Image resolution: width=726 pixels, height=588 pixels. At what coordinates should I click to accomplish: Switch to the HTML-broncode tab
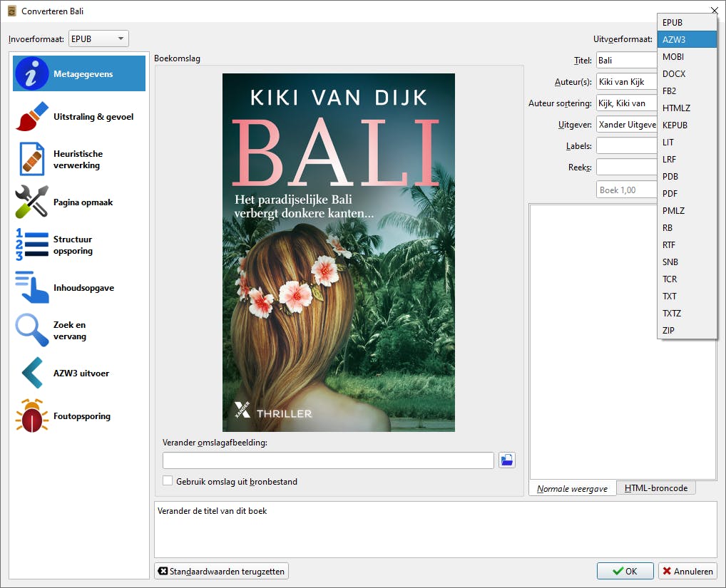[x=655, y=488]
